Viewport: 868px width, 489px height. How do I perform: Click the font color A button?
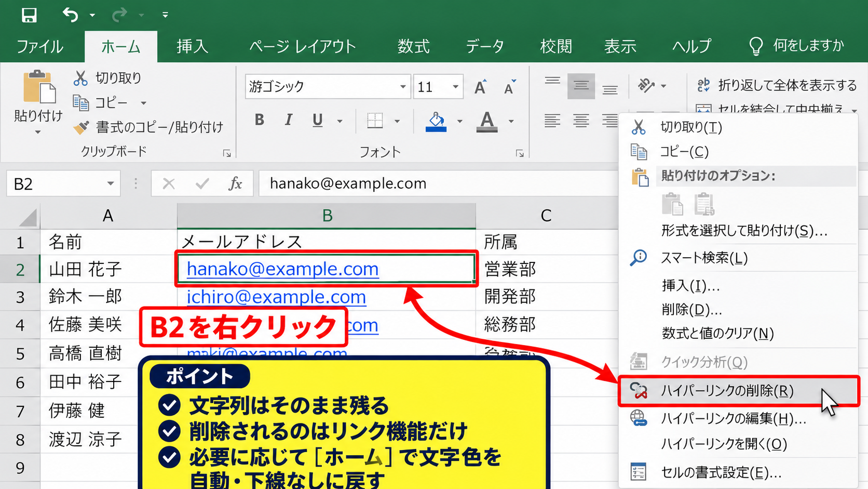click(x=486, y=122)
